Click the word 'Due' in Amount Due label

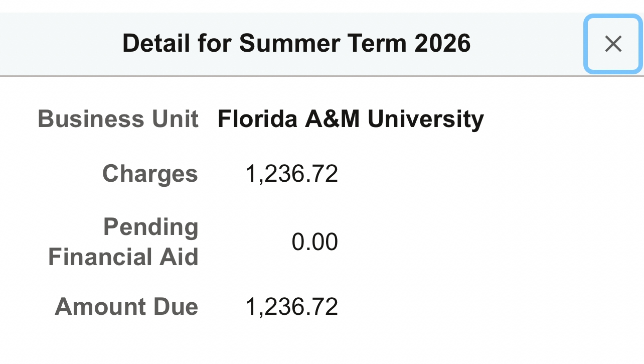point(176,307)
